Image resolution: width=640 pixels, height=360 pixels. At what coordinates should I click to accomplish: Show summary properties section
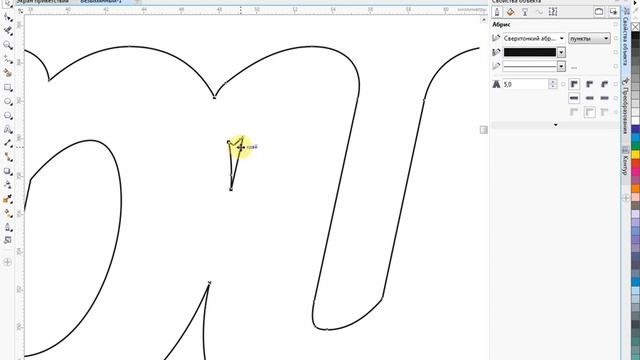pos(553,12)
